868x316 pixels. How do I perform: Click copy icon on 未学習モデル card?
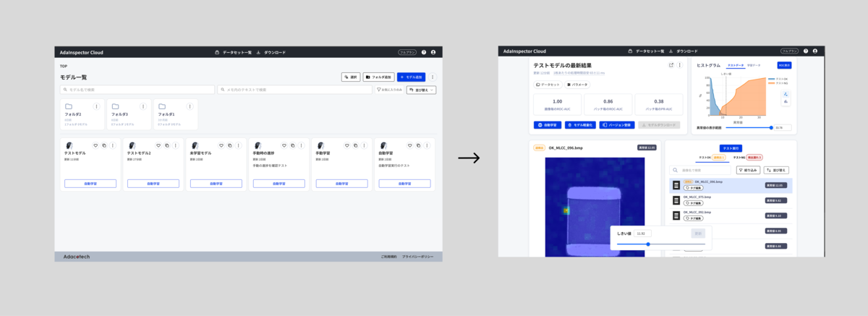pyautogui.click(x=230, y=145)
